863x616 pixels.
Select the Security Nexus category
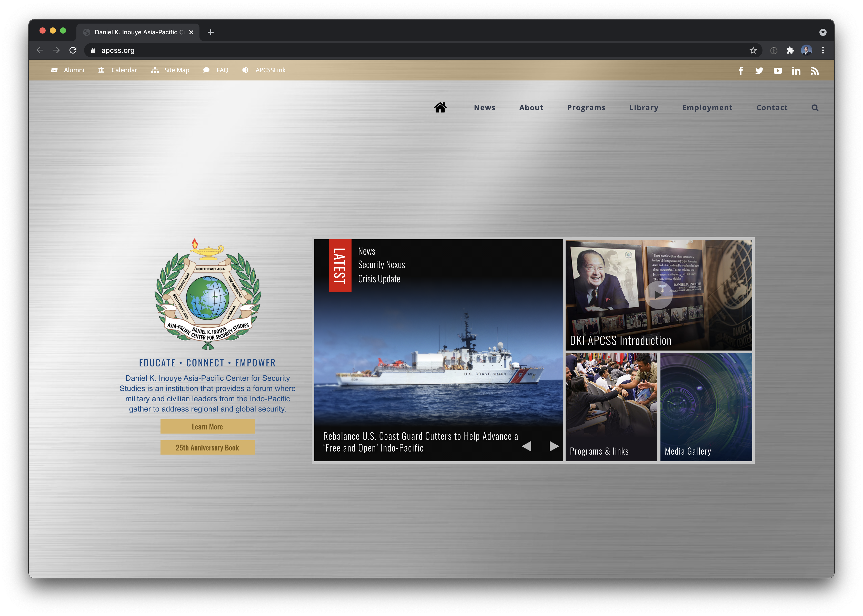382,265
